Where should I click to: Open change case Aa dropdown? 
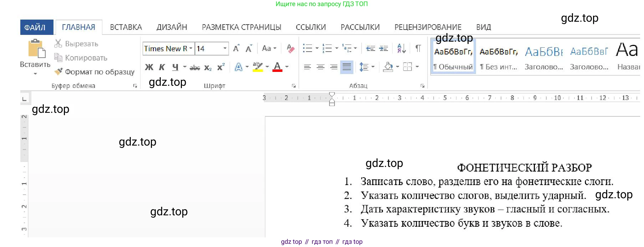[x=269, y=48]
